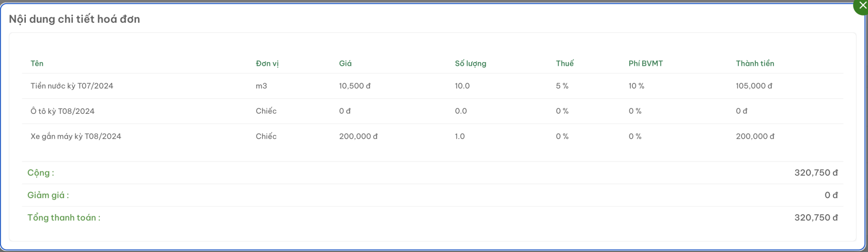Click the 10,500 đ price cell
Screen dimensions: 868x252
[x=354, y=86]
